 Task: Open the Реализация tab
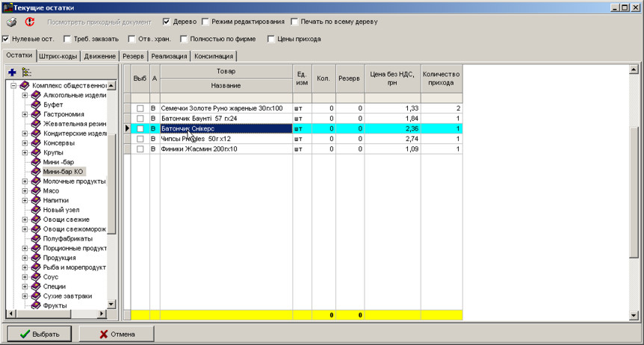pyautogui.click(x=169, y=56)
